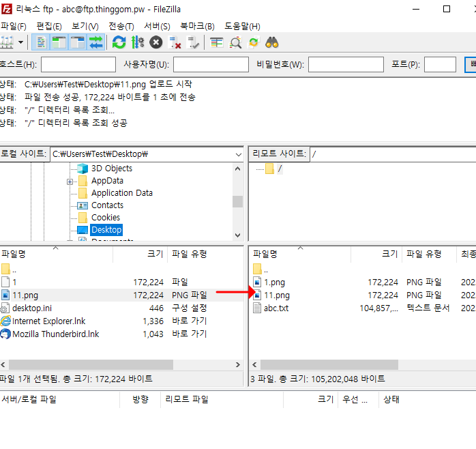Open the 편집(E) menu
Screen dimensions: 476x449
click(49, 27)
